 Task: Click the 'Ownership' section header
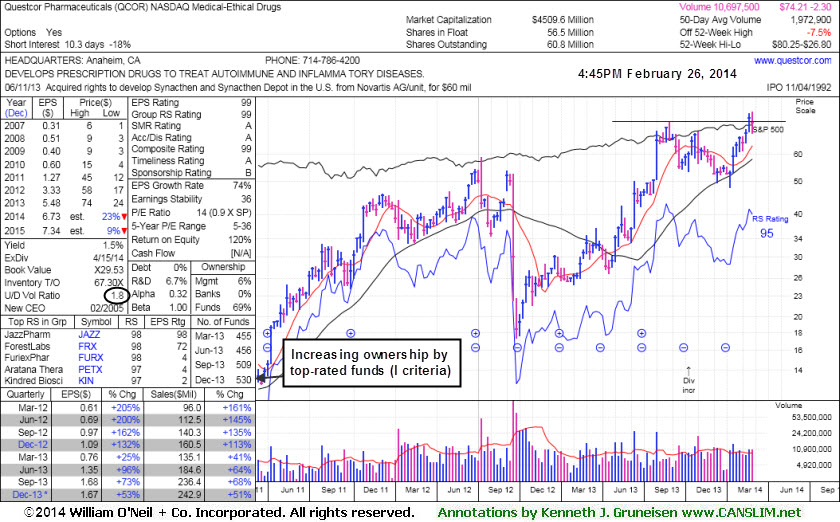(223, 267)
